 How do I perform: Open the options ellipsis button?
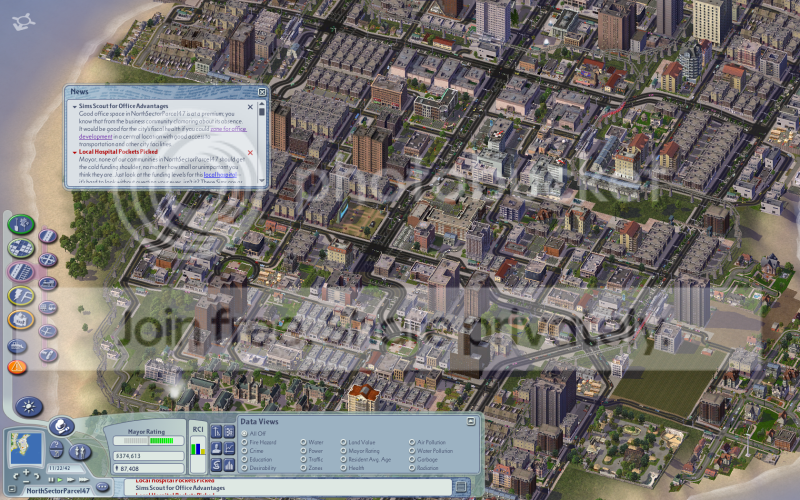coord(102,487)
